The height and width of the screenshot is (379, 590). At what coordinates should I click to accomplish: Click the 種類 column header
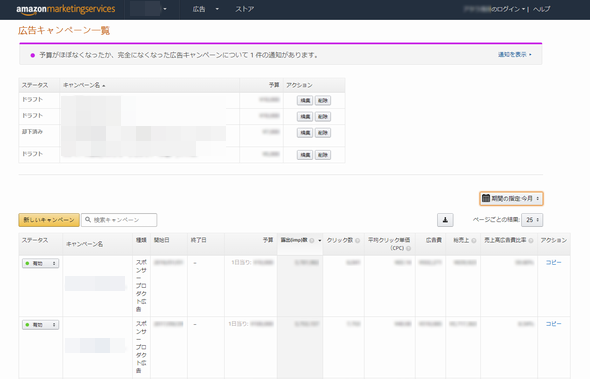point(141,240)
